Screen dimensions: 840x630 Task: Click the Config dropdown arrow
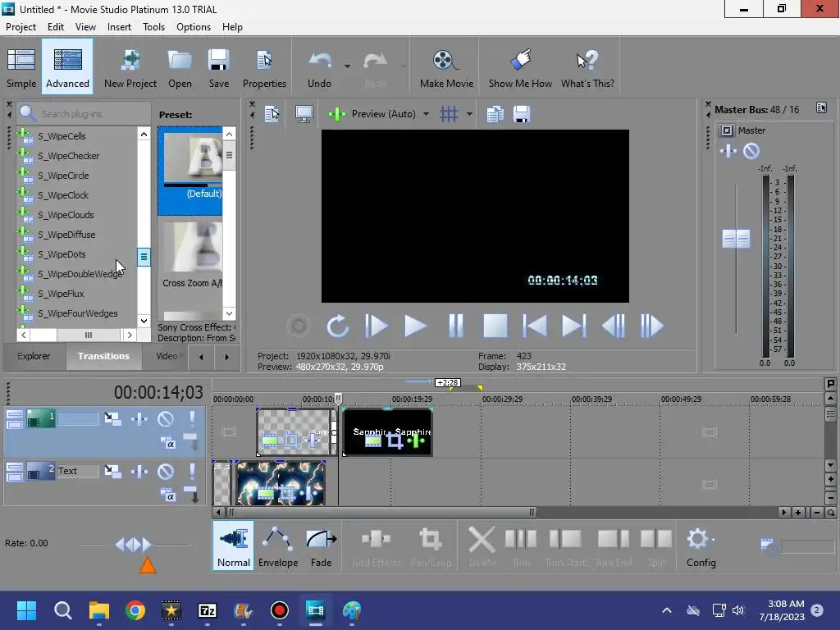tap(713, 540)
